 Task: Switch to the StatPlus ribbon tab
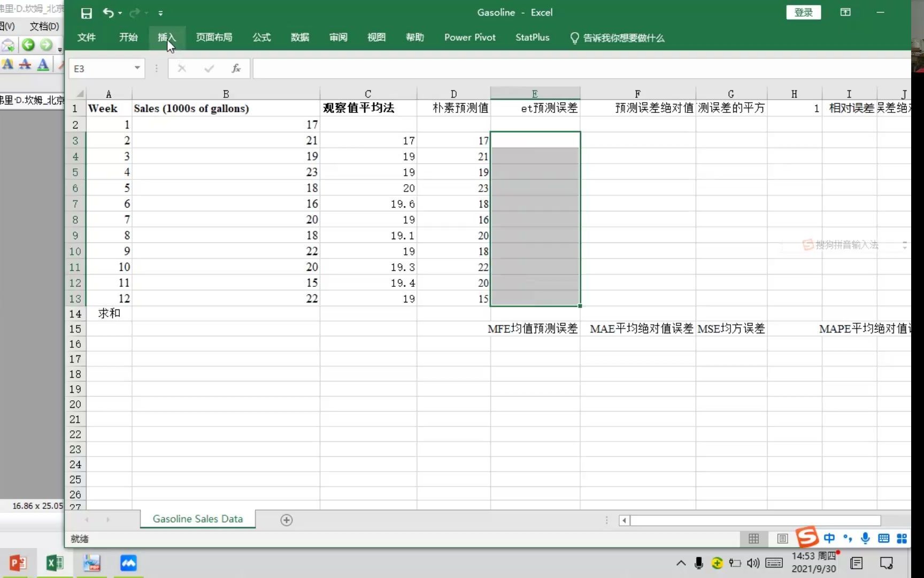point(532,37)
